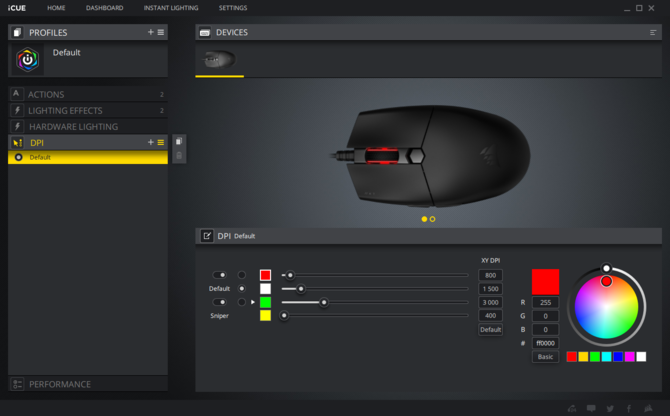
Task: Click the Default profile name
Action: 66,53
